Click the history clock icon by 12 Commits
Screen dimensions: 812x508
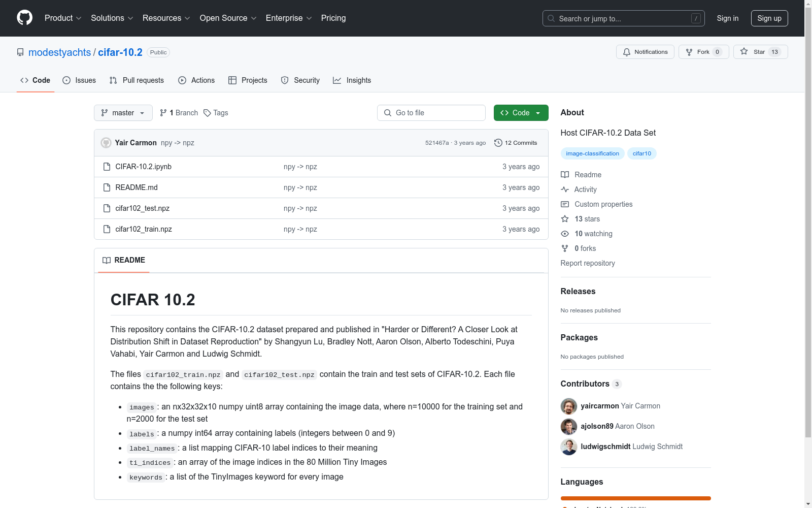498,143
